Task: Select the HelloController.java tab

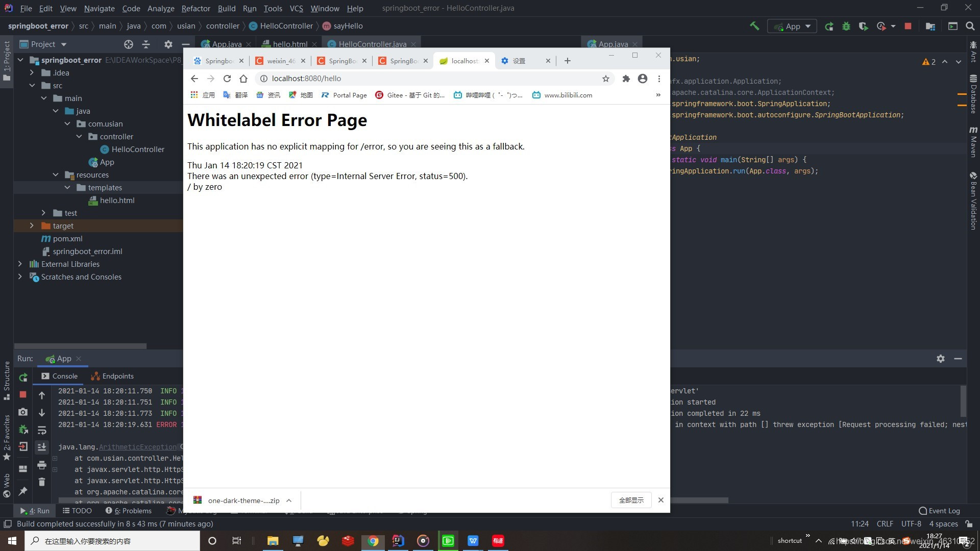Action: coord(372,43)
